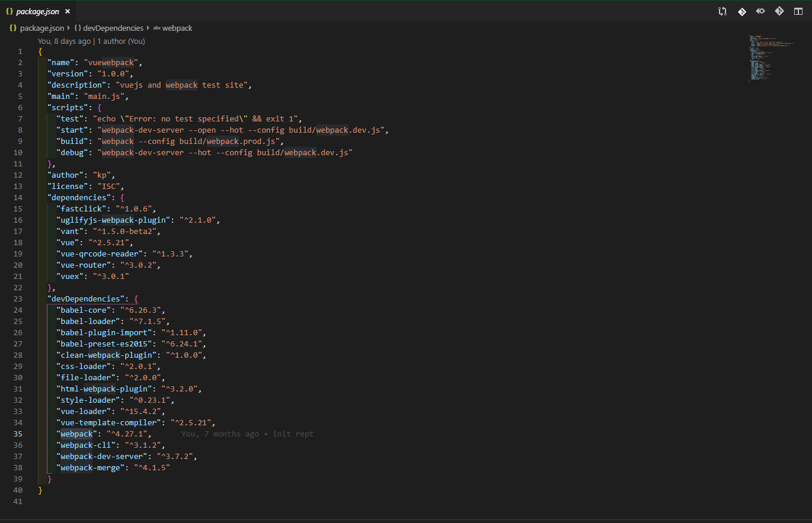Click the highlighted "webpack" key on line 35
Screen dimensions: 812x523
tap(77, 434)
